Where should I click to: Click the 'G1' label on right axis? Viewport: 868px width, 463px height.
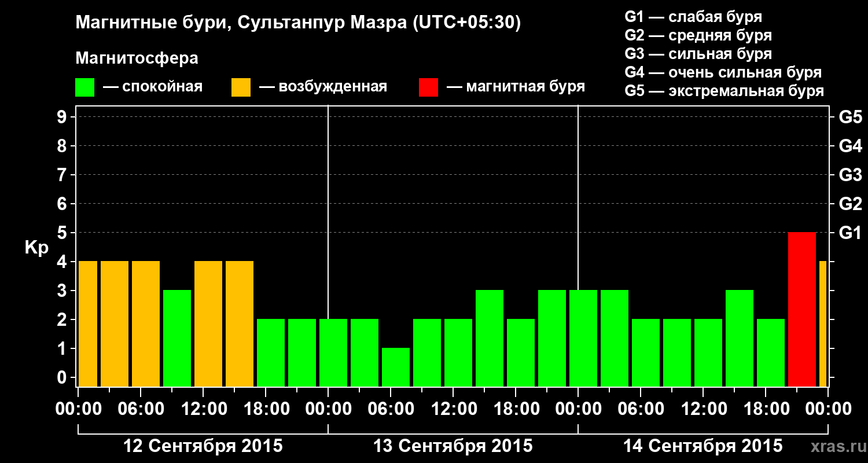pos(850,233)
